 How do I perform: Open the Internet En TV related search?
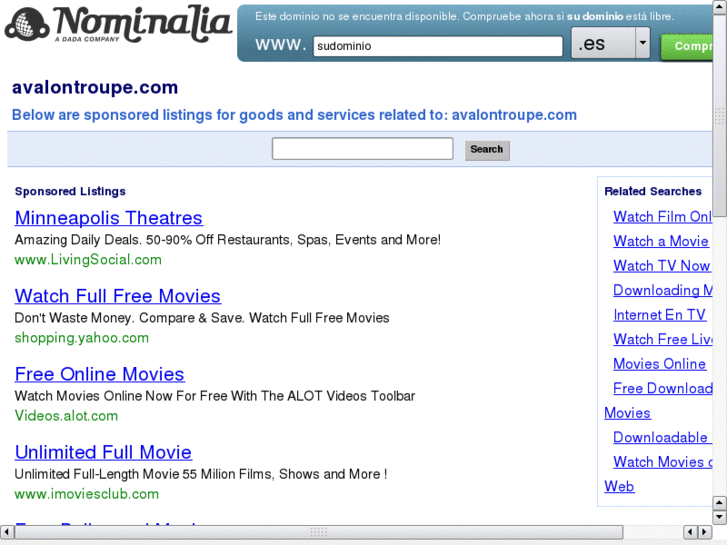tap(659, 315)
